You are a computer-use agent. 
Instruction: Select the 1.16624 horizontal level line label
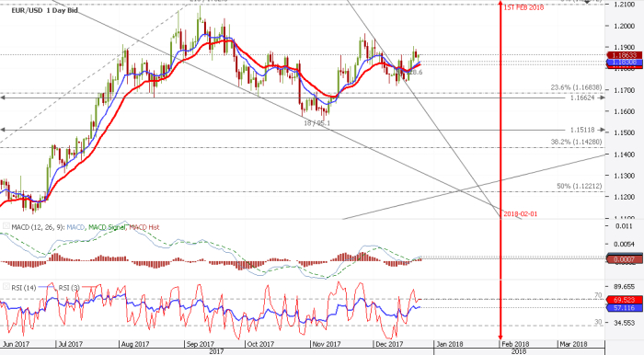582,97
